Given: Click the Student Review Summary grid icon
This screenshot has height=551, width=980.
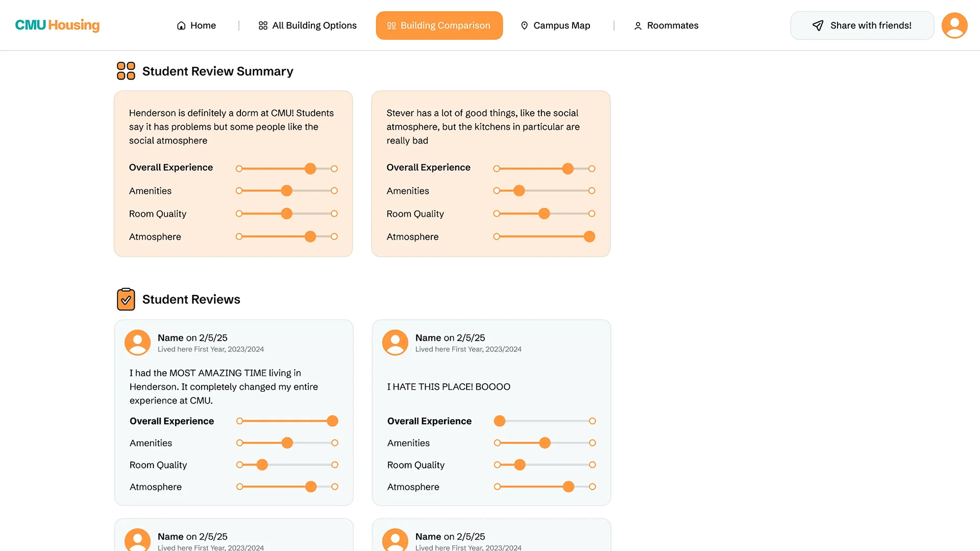Looking at the screenshot, I should coord(126,71).
